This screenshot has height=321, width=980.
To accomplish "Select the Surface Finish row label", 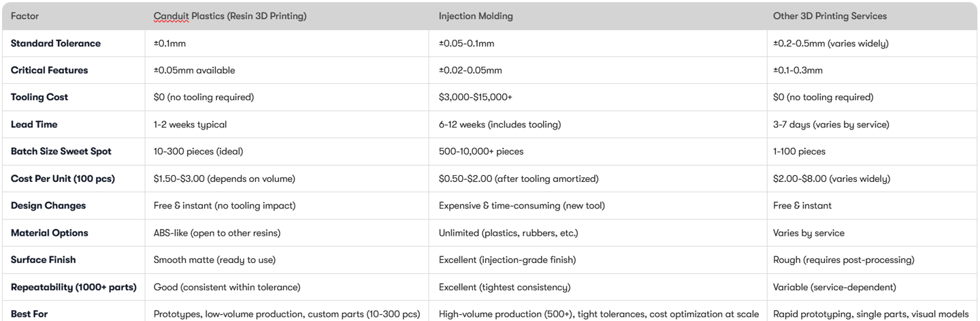I will click(44, 260).
